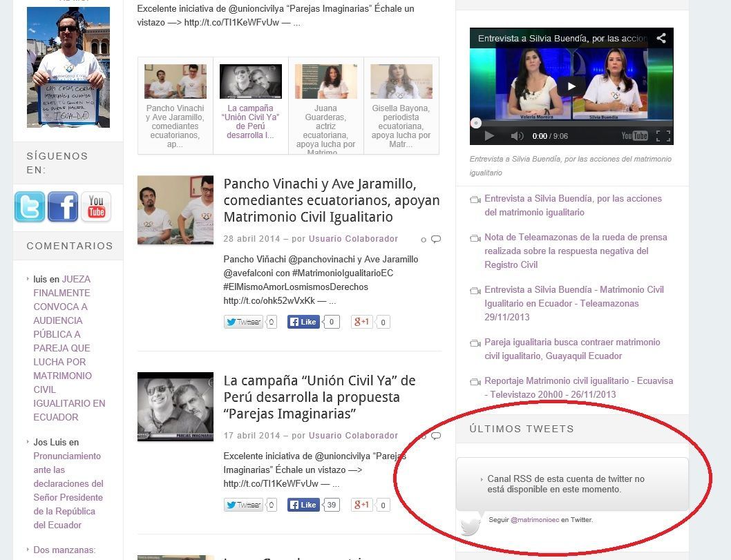Follow @matrimonioec on Twitter link
731x560 pixels.
(x=535, y=519)
